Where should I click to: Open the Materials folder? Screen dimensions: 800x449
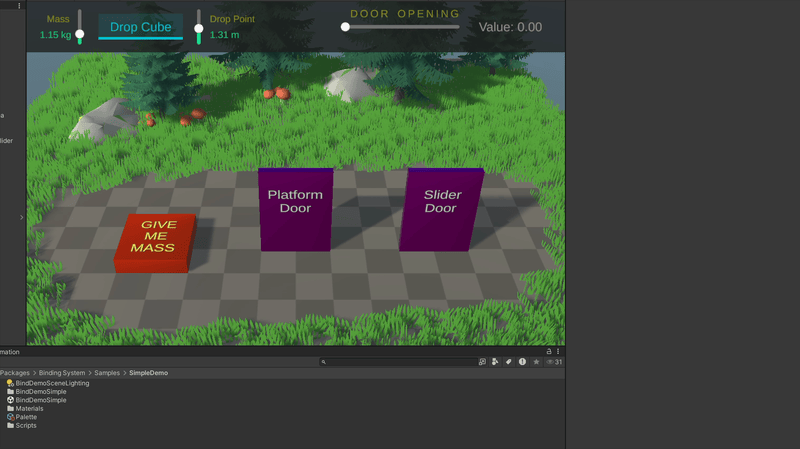pyautogui.click(x=29, y=408)
